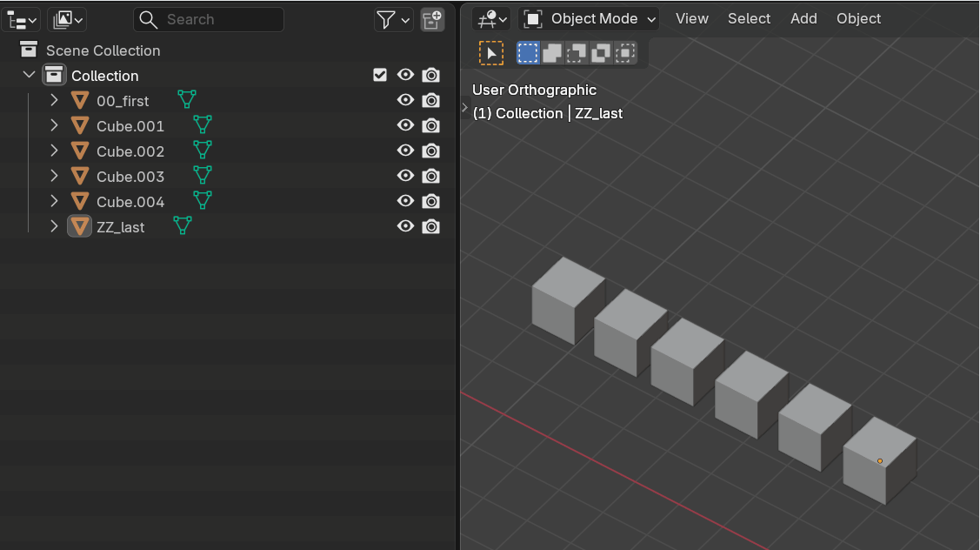Click the mesh data icon beside ZZ_last
Viewport: 980px width, 550px height.
(183, 226)
